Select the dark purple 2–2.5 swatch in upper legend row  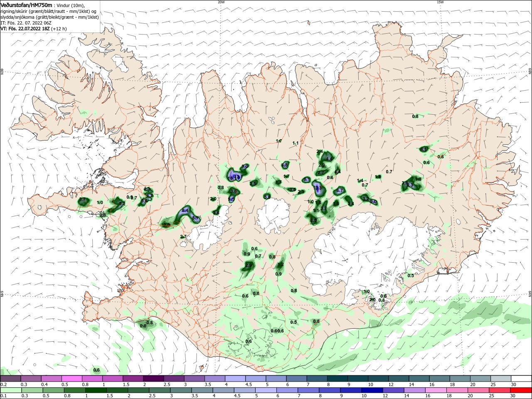[153, 378]
